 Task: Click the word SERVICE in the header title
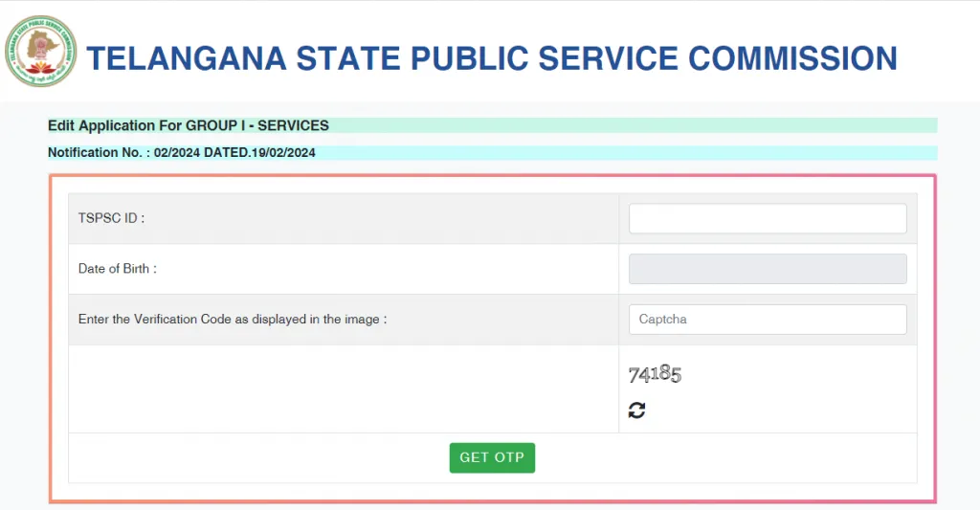pyautogui.click(x=608, y=58)
